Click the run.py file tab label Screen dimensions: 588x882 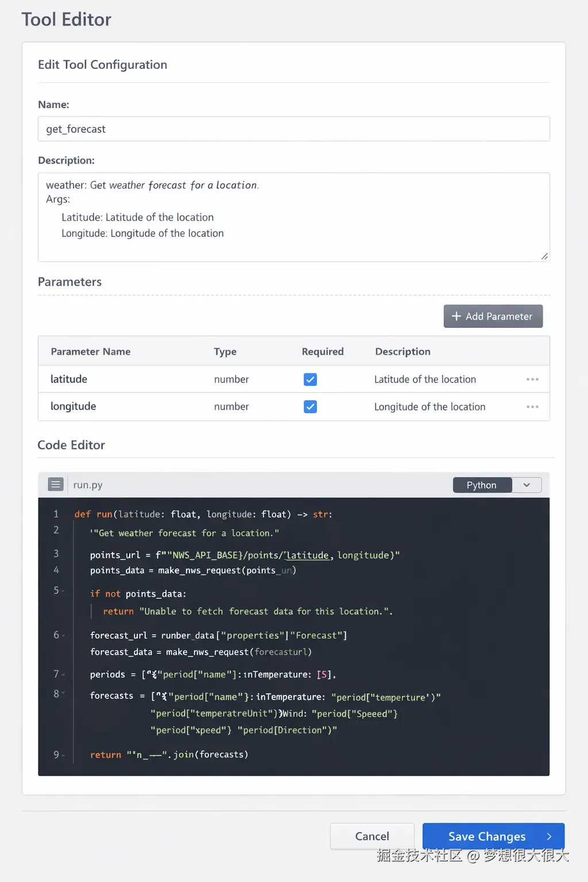point(88,485)
